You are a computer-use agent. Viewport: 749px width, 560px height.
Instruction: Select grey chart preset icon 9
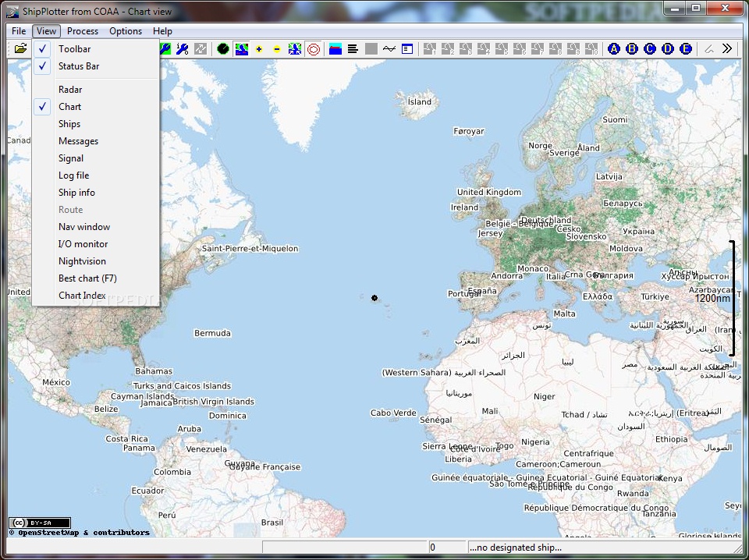pos(573,48)
